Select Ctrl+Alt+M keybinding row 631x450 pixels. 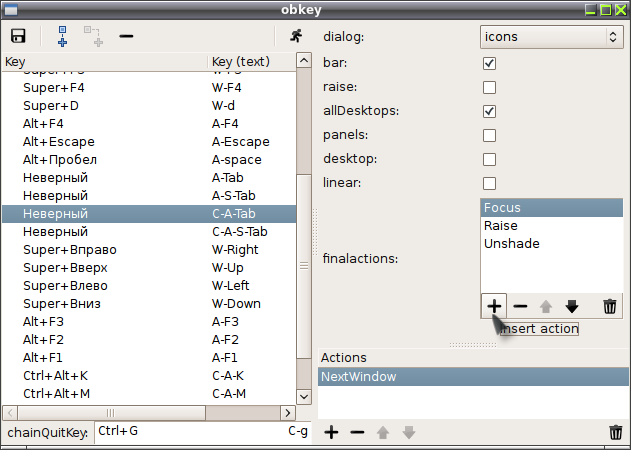point(149,394)
